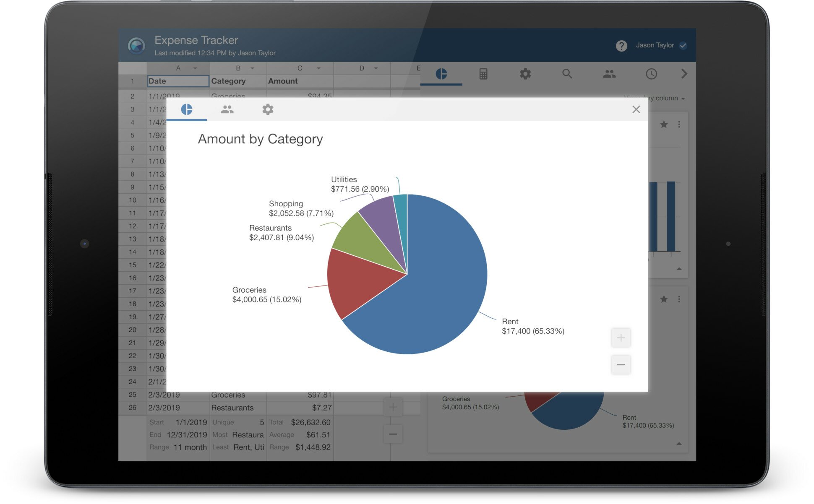Open the history clock icon

pyautogui.click(x=651, y=74)
